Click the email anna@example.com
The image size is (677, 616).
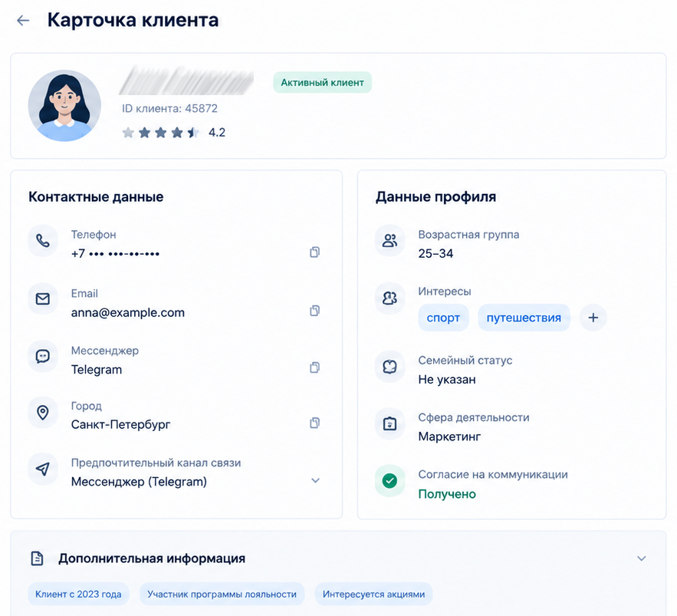pyautogui.click(x=128, y=313)
